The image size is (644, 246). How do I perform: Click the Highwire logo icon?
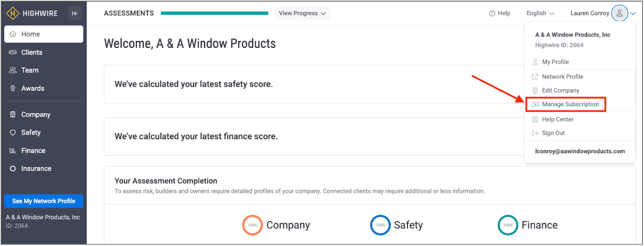[x=12, y=13]
